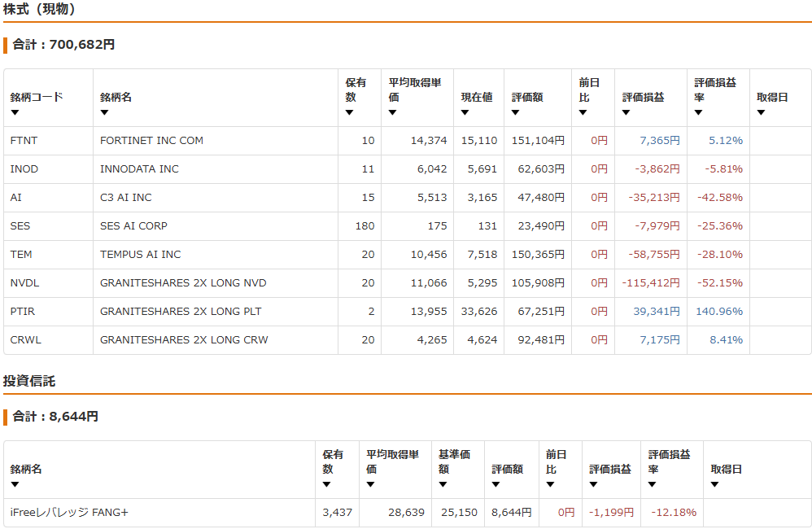
Task: Sort 投資信託 table by 保有数 arrow
Action: (326, 484)
